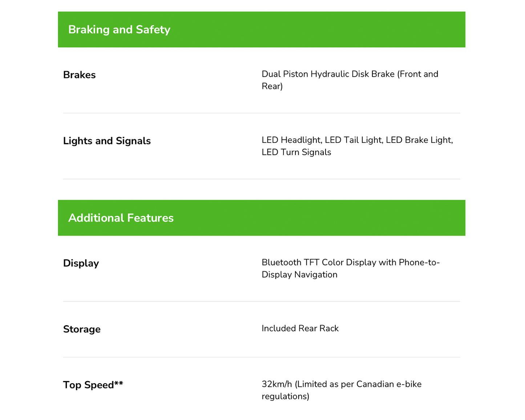Click the Canadian e-bike text
The width and height of the screenshot is (525, 420).
pyautogui.click(x=389, y=384)
